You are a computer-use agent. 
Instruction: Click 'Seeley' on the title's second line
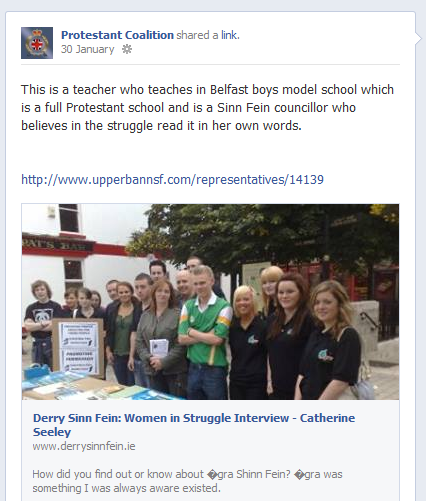point(52,432)
